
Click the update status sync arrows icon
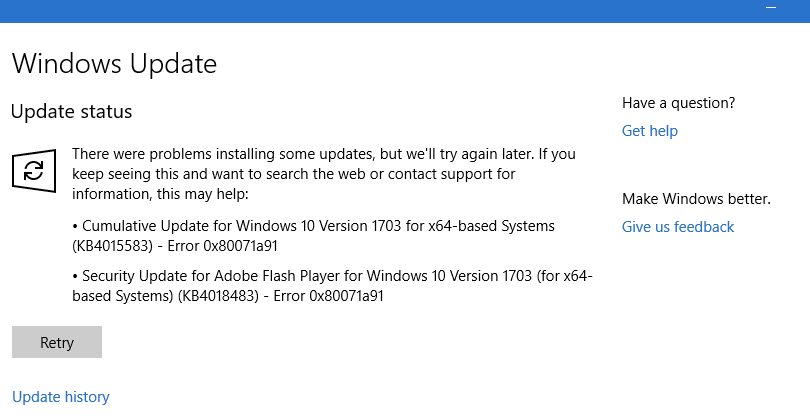point(34,170)
